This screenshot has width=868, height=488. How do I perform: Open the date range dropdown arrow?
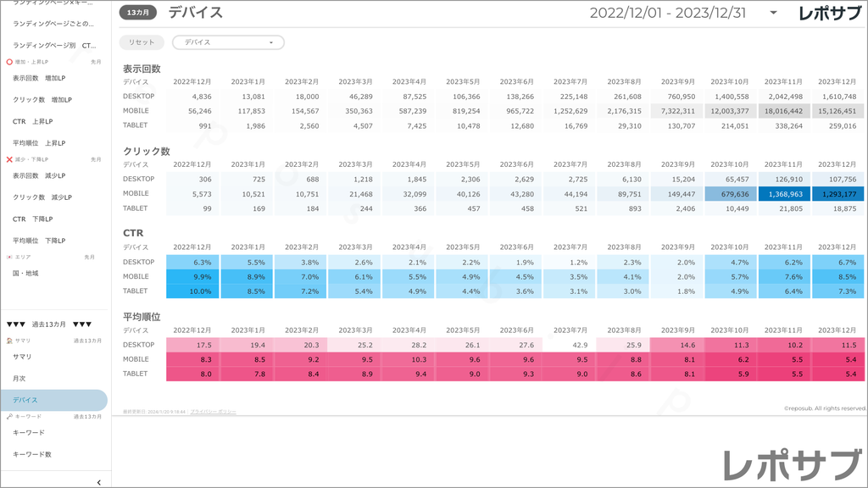point(773,13)
